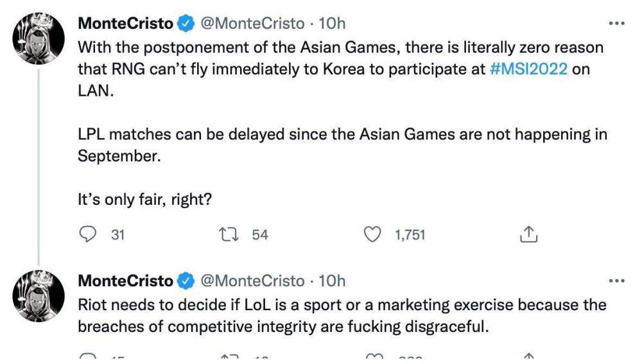Click the MonteCristo display name on the Riot tweet

point(125,281)
